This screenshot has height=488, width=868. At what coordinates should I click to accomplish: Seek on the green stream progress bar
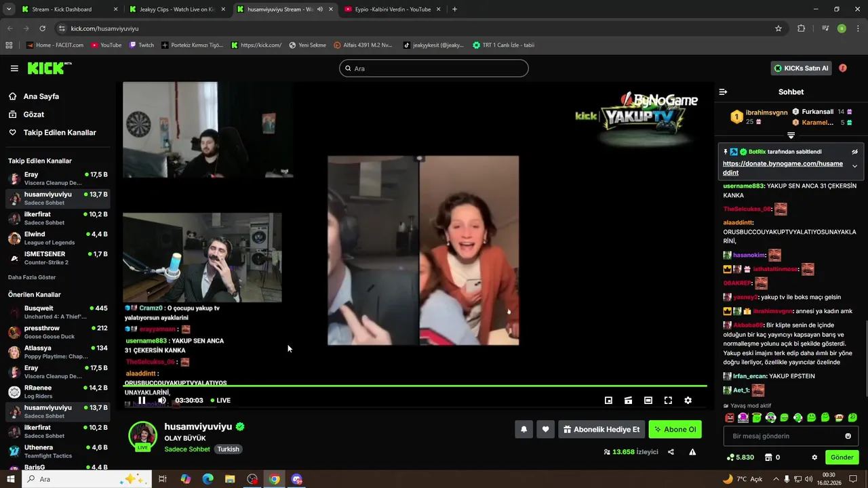(x=415, y=386)
